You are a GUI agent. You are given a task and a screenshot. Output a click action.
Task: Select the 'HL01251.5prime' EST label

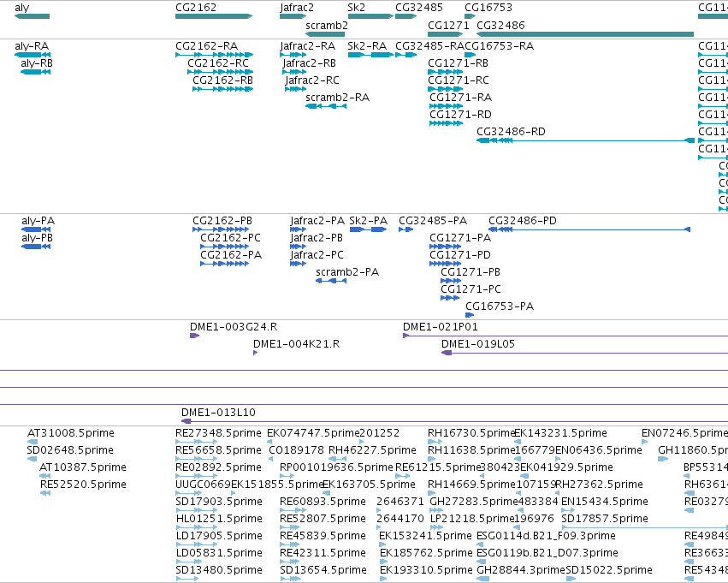[219, 519]
